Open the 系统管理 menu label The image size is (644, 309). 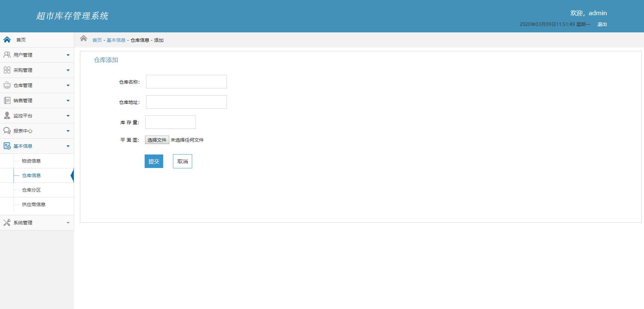coord(23,223)
